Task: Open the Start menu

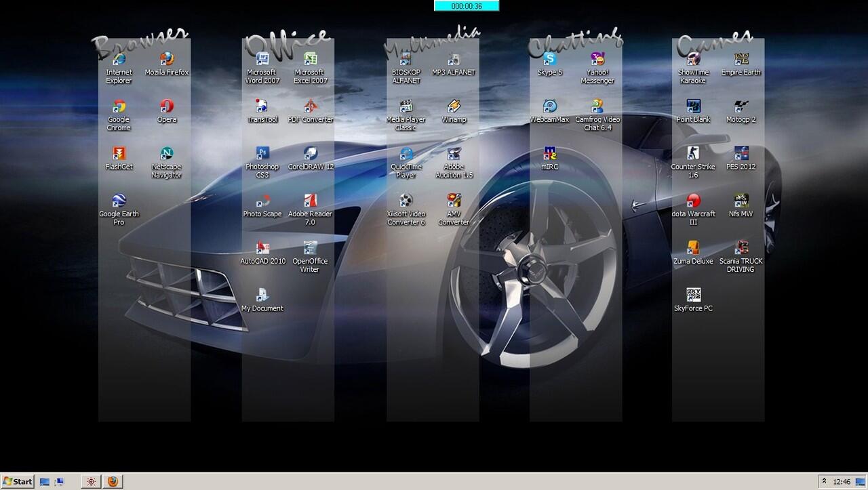Action: click(18, 481)
